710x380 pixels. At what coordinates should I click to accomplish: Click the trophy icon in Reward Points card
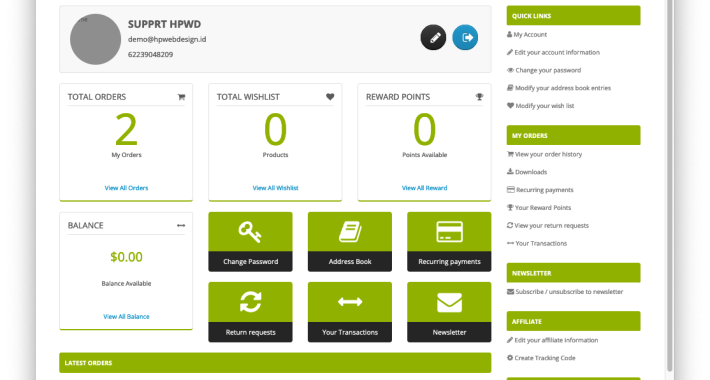click(479, 97)
